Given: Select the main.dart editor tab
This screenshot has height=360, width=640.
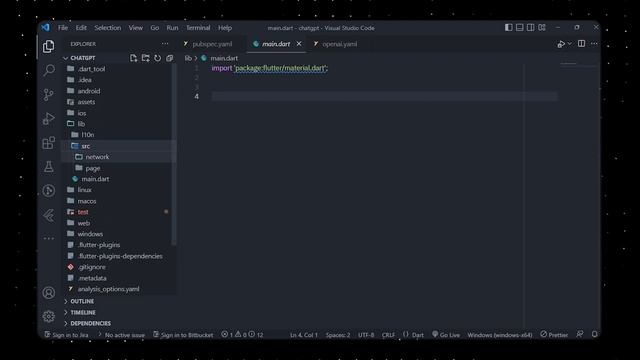Looking at the screenshot, I should (x=276, y=44).
